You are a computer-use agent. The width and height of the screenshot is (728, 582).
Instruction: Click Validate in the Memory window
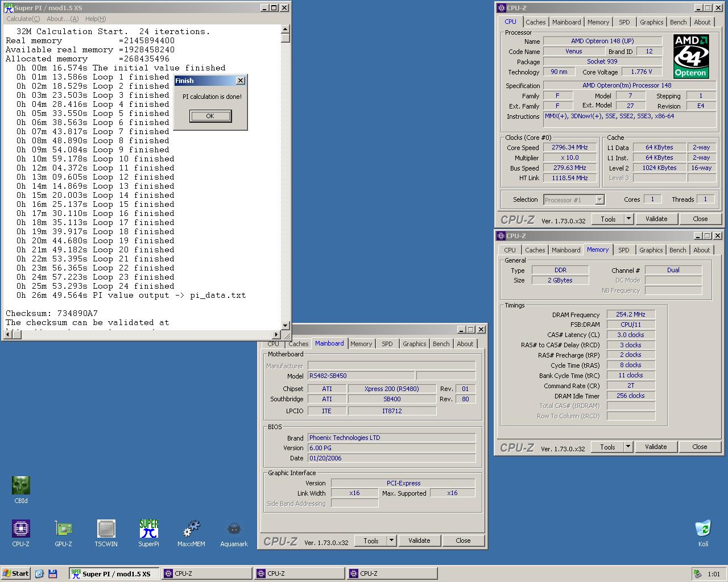pyautogui.click(x=656, y=447)
